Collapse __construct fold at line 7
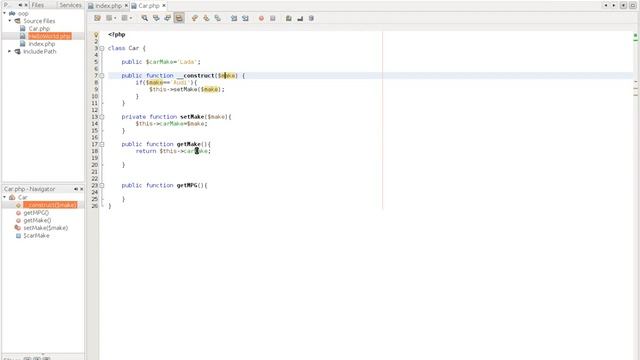Screen dimensions: 640x360 pyautogui.click(x=102, y=76)
